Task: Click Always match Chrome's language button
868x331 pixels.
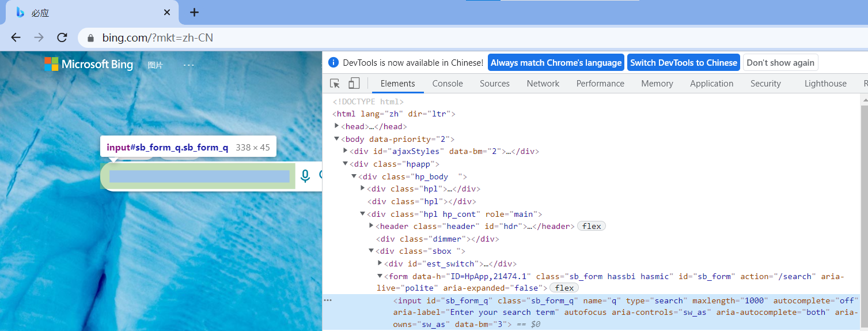Action: (x=556, y=63)
